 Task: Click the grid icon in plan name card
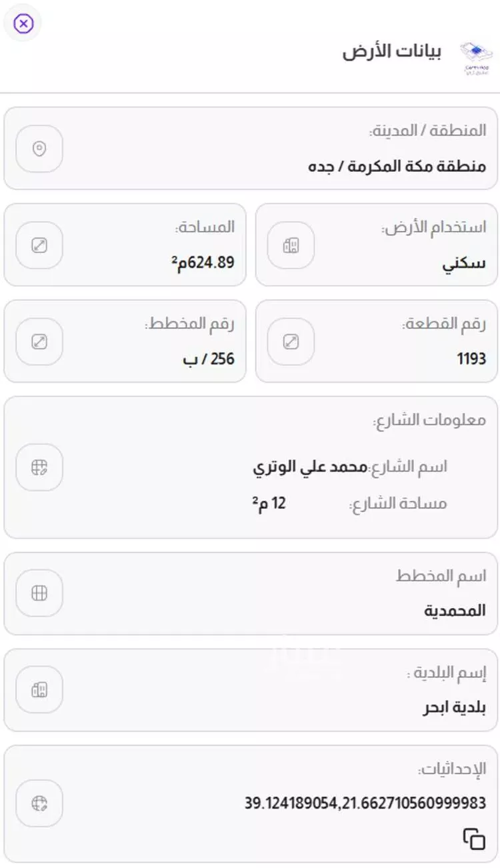39,593
